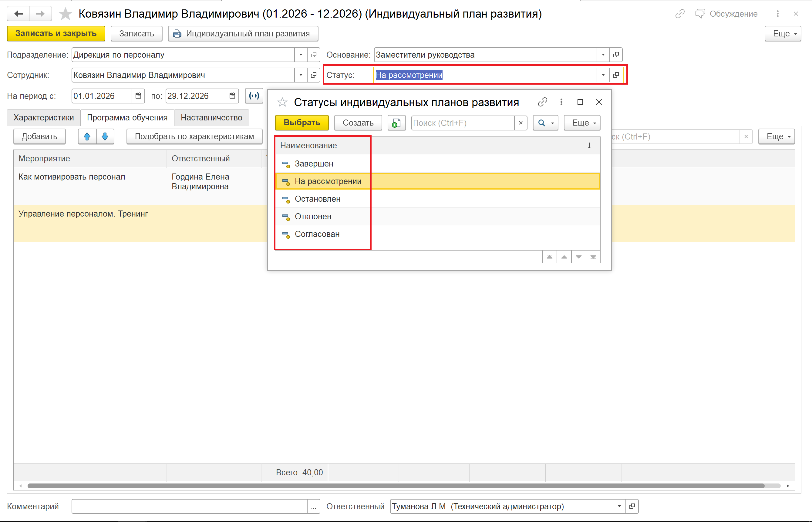Click the period selection icon next to dates
812x522 pixels.
254,96
